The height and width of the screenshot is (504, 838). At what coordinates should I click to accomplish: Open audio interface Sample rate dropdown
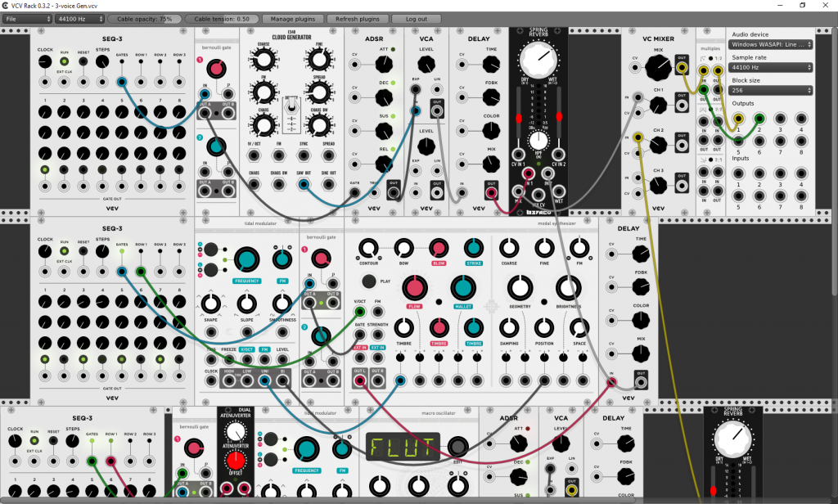click(770, 67)
